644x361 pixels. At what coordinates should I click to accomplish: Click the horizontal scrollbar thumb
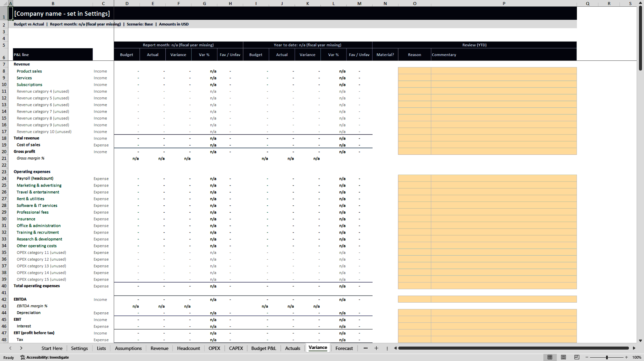pos(514,348)
